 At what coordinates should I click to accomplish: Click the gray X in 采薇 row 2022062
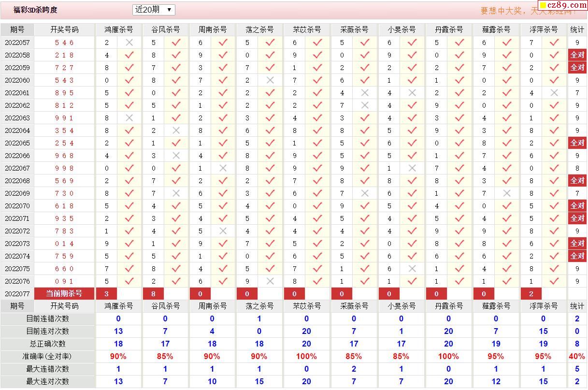coord(365,105)
